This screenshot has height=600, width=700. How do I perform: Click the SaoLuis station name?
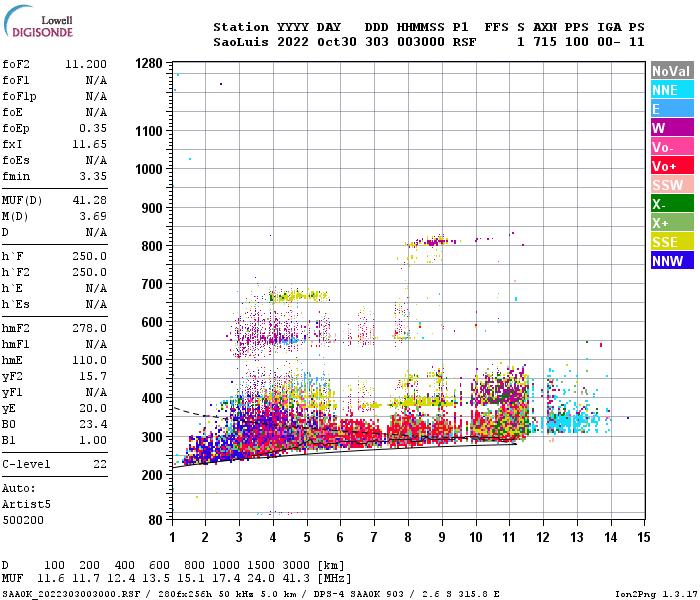coord(241,42)
